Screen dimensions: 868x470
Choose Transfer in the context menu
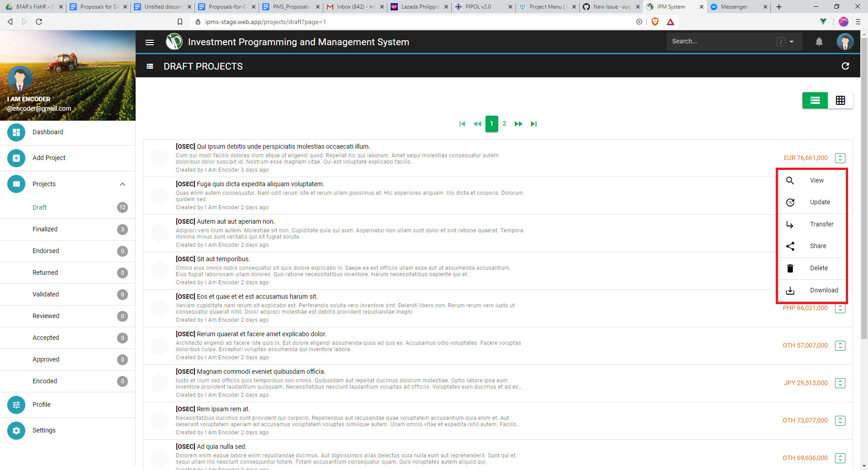click(x=811, y=224)
